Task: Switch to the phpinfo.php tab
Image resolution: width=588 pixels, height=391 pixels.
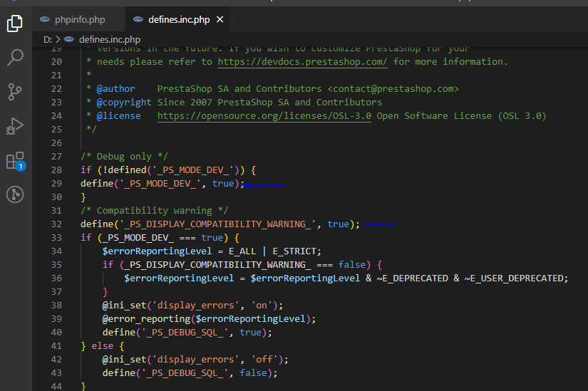Action: coord(78,19)
